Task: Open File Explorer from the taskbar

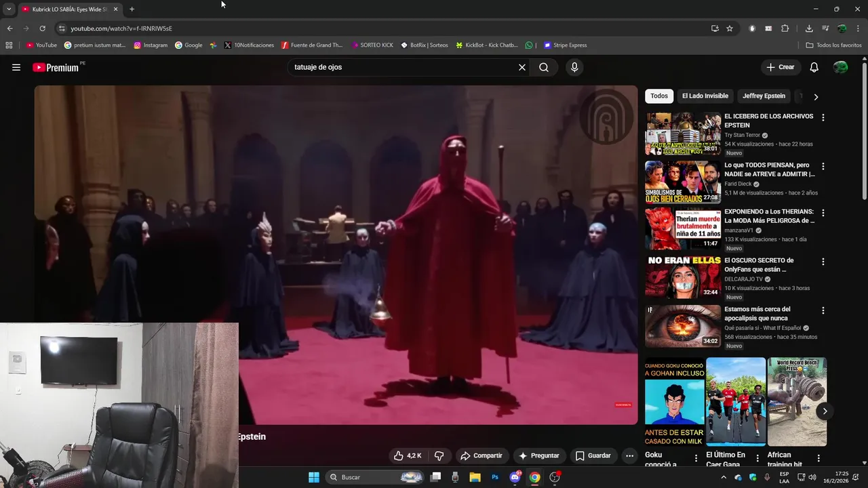Action: 475,477
